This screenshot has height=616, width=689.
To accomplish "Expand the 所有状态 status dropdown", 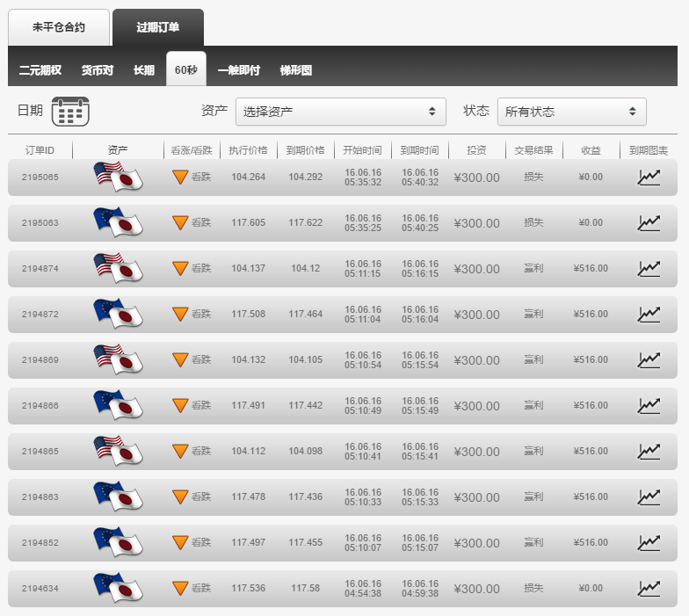I will (571, 112).
